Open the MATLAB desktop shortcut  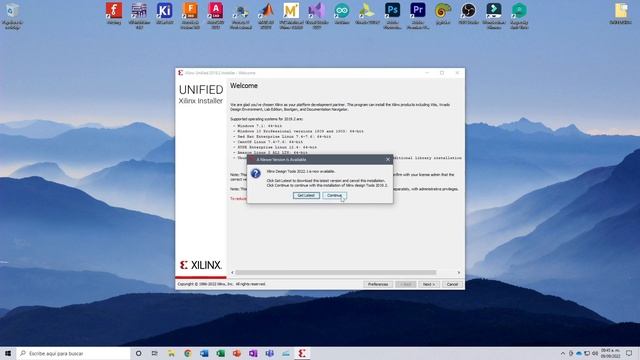[266, 16]
